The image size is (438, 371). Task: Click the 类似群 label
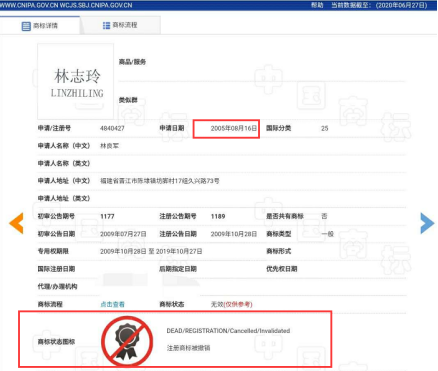tap(128, 100)
